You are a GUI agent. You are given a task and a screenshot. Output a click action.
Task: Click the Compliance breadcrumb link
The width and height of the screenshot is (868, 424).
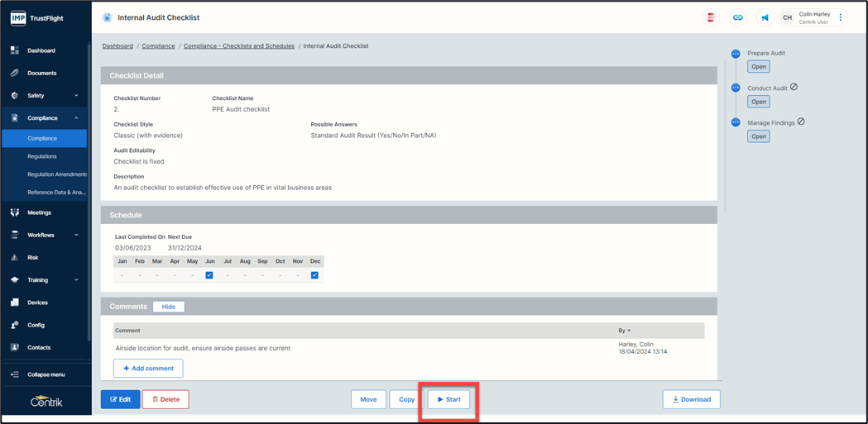coord(158,46)
